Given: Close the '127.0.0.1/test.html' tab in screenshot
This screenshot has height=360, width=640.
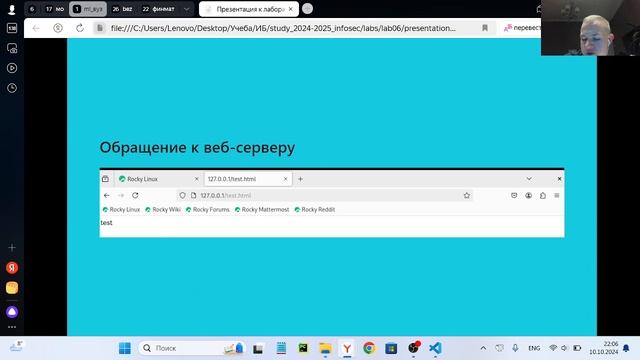Looking at the screenshot, I should coord(285,179).
